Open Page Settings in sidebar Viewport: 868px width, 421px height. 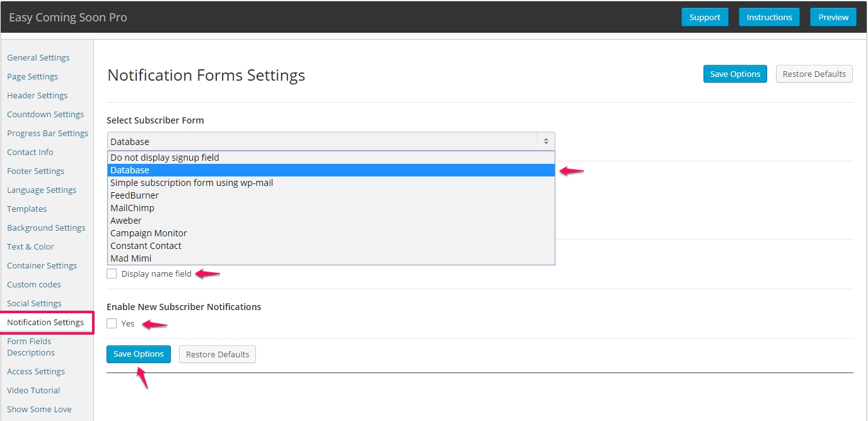[x=33, y=76]
